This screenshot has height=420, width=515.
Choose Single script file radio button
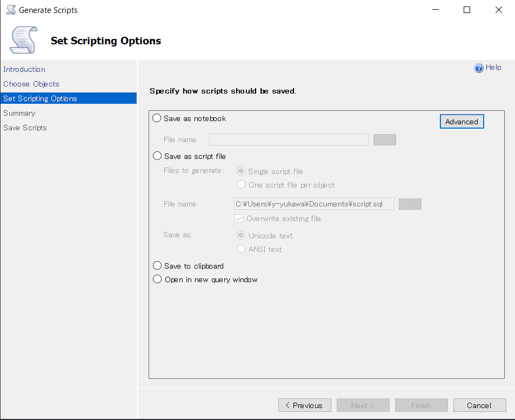(x=241, y=171)
